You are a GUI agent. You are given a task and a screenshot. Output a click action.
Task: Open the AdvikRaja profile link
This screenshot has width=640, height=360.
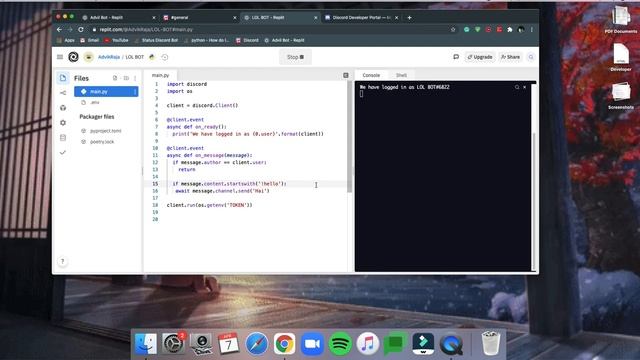pyautogui.click(x=109, y=57)
